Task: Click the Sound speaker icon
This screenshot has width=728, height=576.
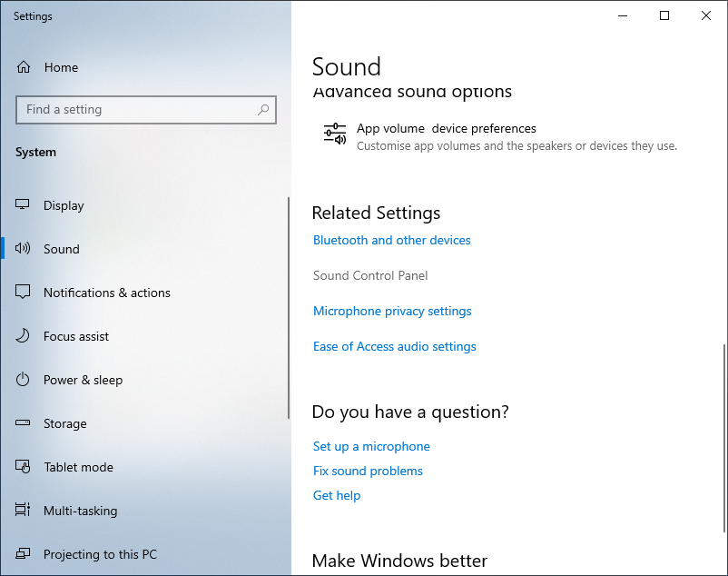Action: coord(23,248)
